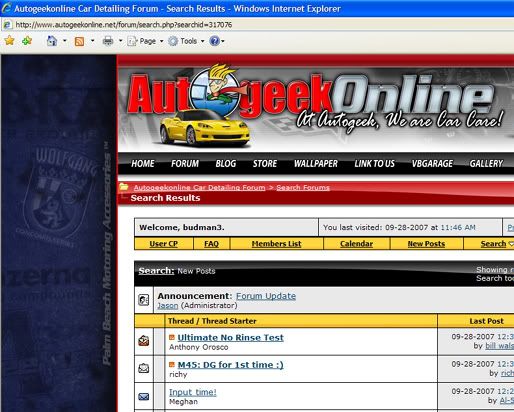Follow Search Forums breadcrumb link
Viewport: 514px width, 412px height.
click(303, 187)
